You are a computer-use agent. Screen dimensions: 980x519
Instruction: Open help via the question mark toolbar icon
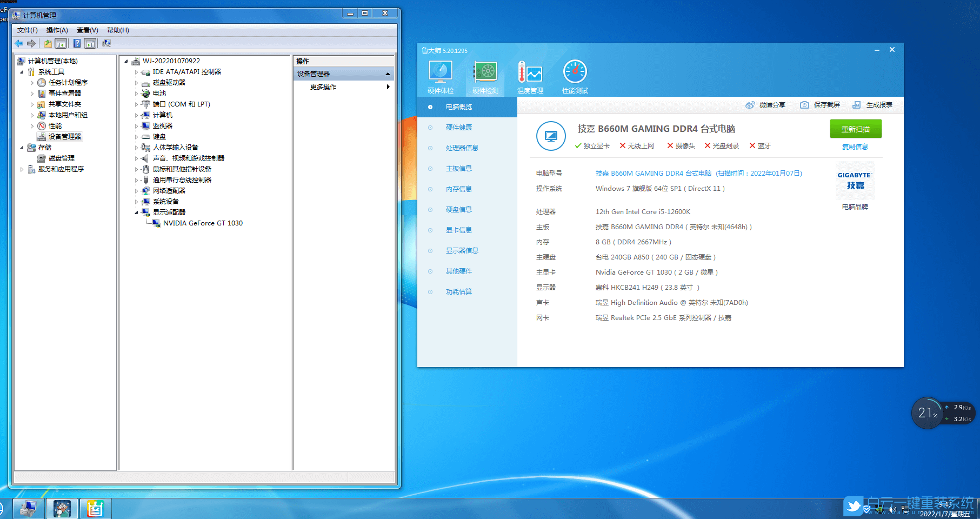tap(77, 43)
